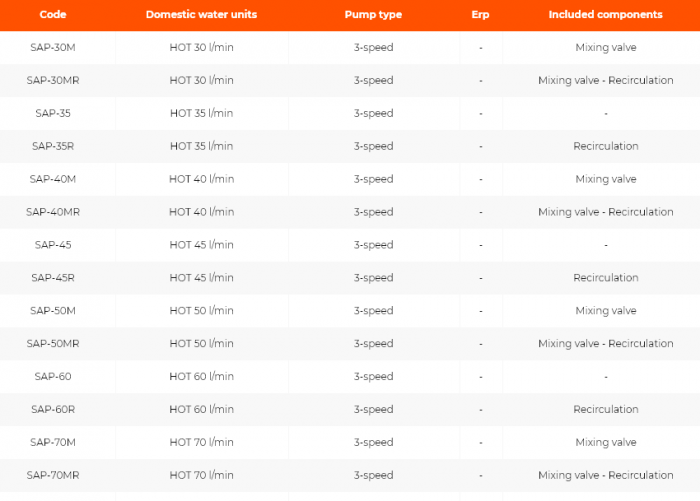Click the Domestic water units header
This screenshot has height=501, width=700.
pyautogui.click(x=201, y=15)
